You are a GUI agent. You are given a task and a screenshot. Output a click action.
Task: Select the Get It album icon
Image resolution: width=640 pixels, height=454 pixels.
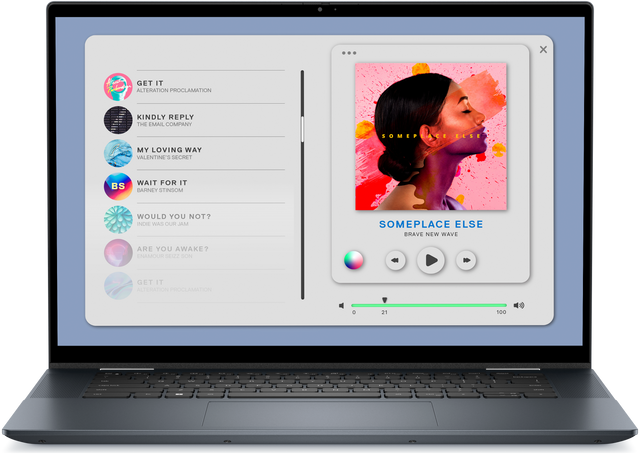click(118, 87)
